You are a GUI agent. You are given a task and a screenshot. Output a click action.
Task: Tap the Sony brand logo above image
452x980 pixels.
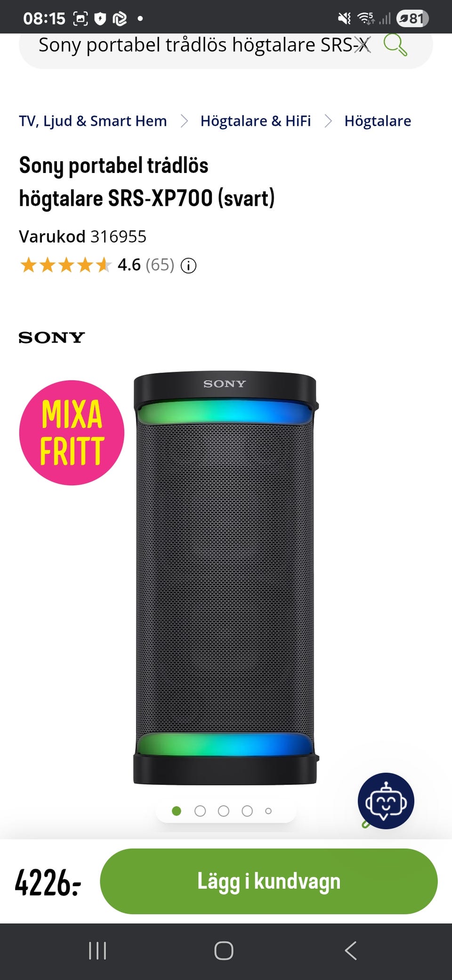coord(52,337)
